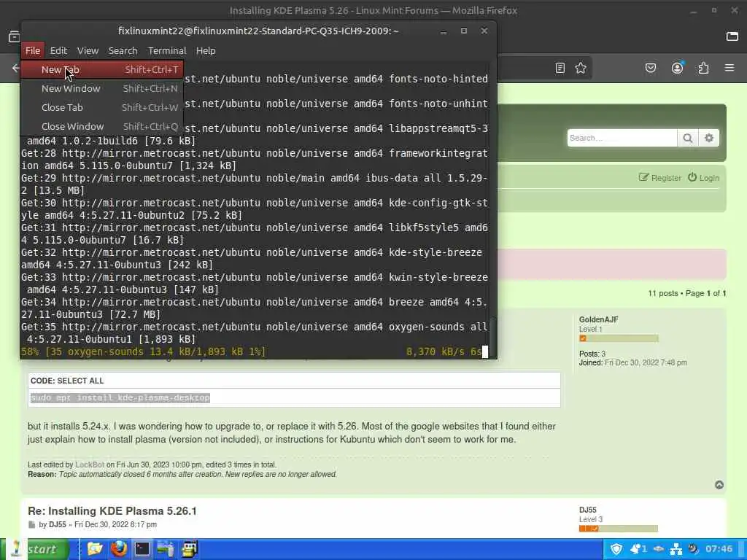This screenshot has width=747, height=560.
Task: Click the post icon beside by DJ55
Action: coord(31,525)
